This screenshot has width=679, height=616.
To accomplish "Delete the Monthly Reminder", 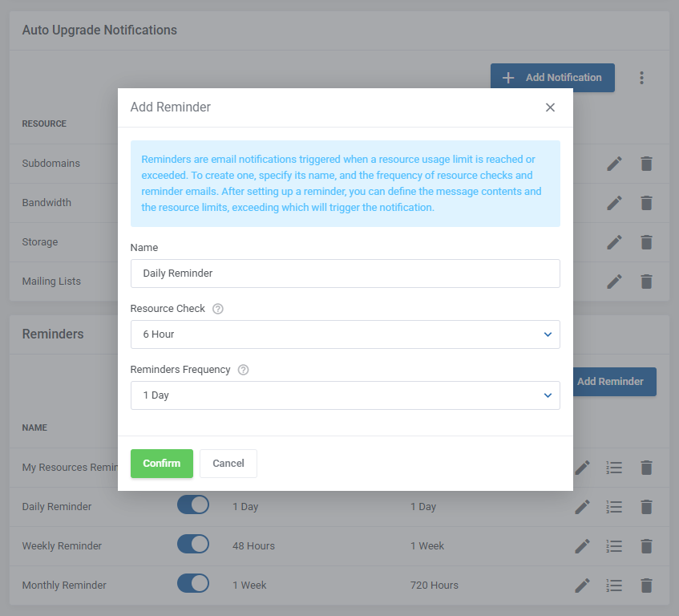I will click(646, 585).
